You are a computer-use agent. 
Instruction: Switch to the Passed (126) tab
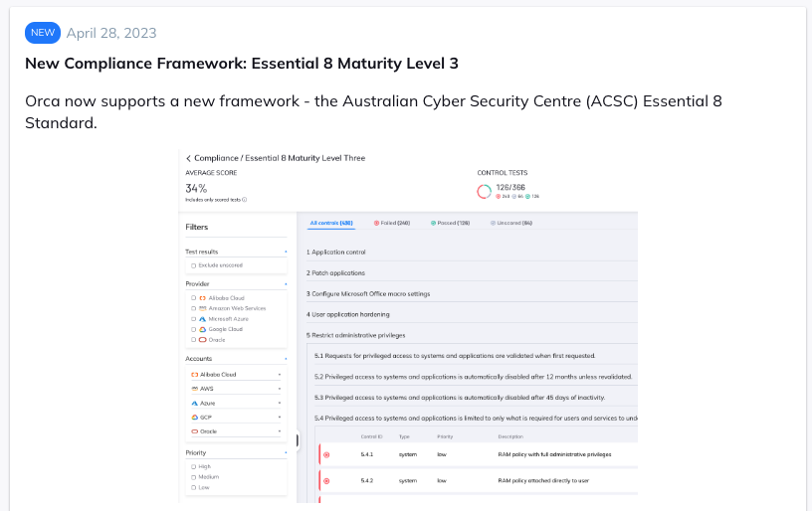coord(450,224)
